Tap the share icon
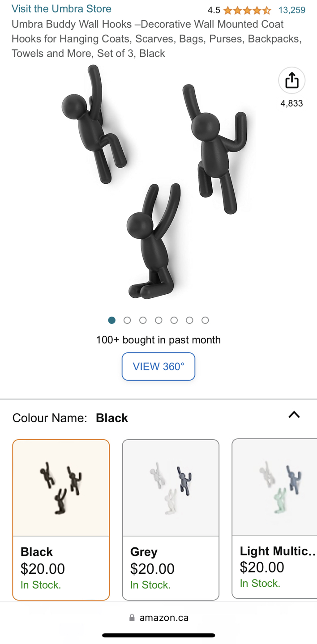Image resolution: width=317 pixels, height=644 pixels. click(292, 80)
